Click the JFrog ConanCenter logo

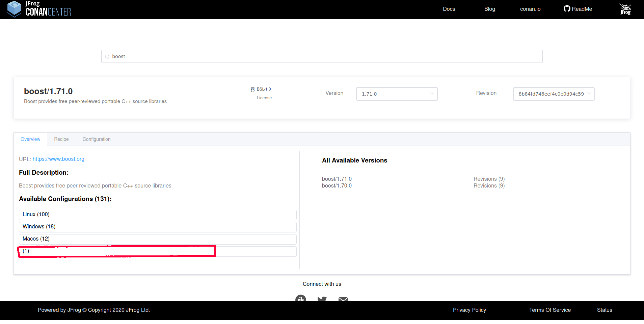pos(39,9)
